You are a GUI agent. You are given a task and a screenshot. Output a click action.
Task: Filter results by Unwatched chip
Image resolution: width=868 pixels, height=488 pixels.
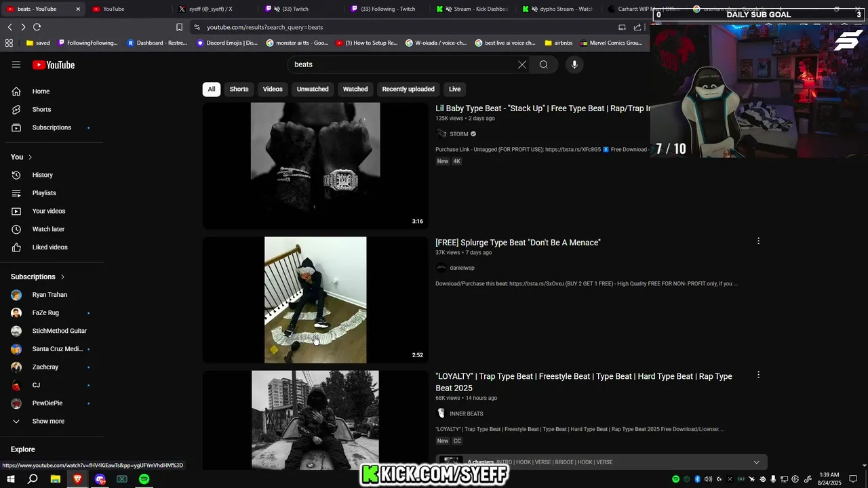(x=313, y=89)
